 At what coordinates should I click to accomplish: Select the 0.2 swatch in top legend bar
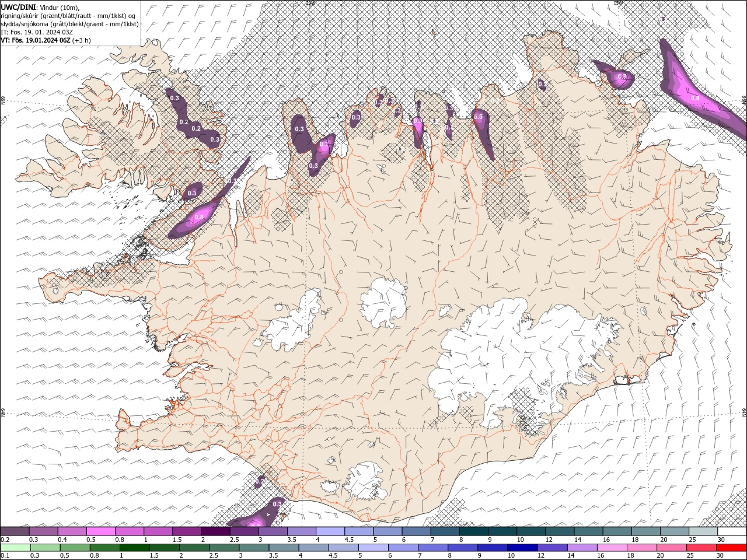(x=15, y=531)
